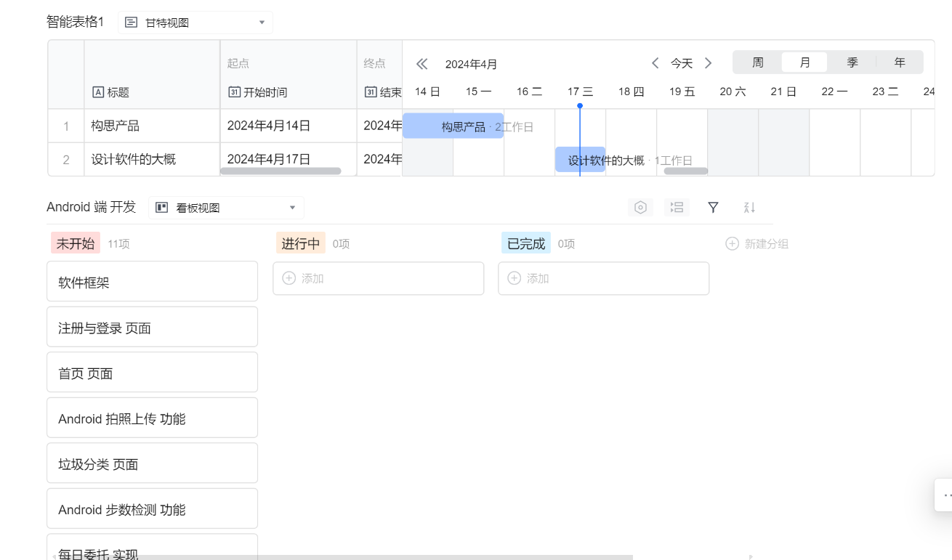Click the 已完成 group label
This screenshot has width=952, height=560.
(x=526, y=243)
